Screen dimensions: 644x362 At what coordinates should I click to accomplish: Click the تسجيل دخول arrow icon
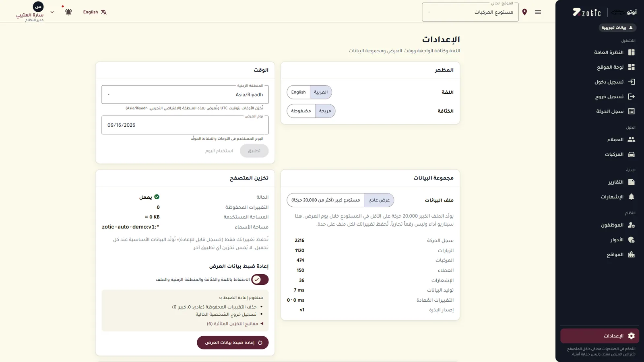click(631, 82)
